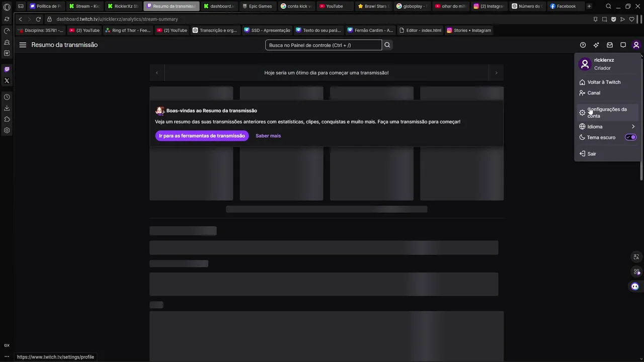Open the hamburger navigation menu
The image size is (644, 362).
[x=23, y=45]
